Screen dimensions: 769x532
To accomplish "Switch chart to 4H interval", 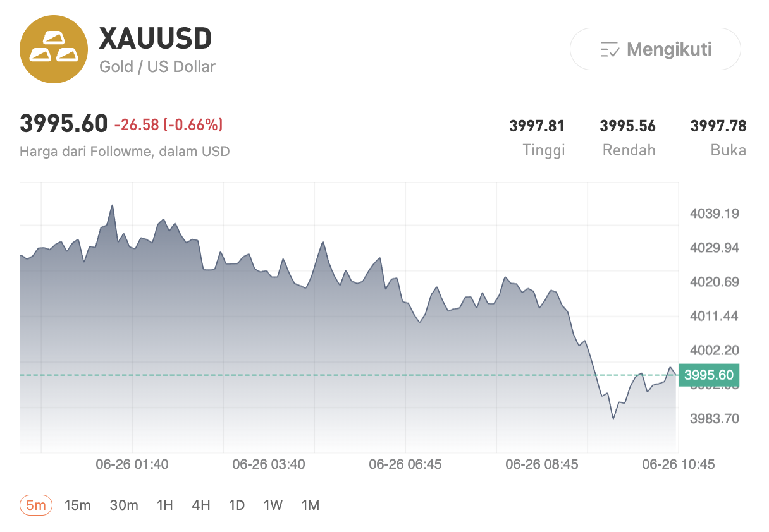I will click(x=201, y=505).
